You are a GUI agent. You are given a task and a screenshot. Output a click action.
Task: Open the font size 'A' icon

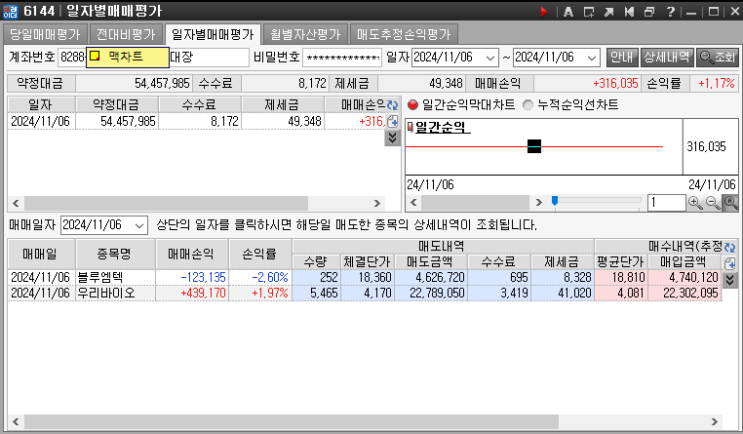(568, 11)
